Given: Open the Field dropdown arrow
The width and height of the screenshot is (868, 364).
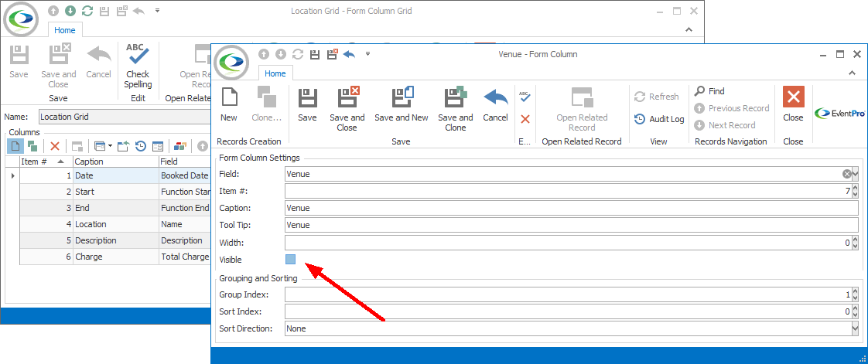Looking at the screenshot, I should point(856,174).
